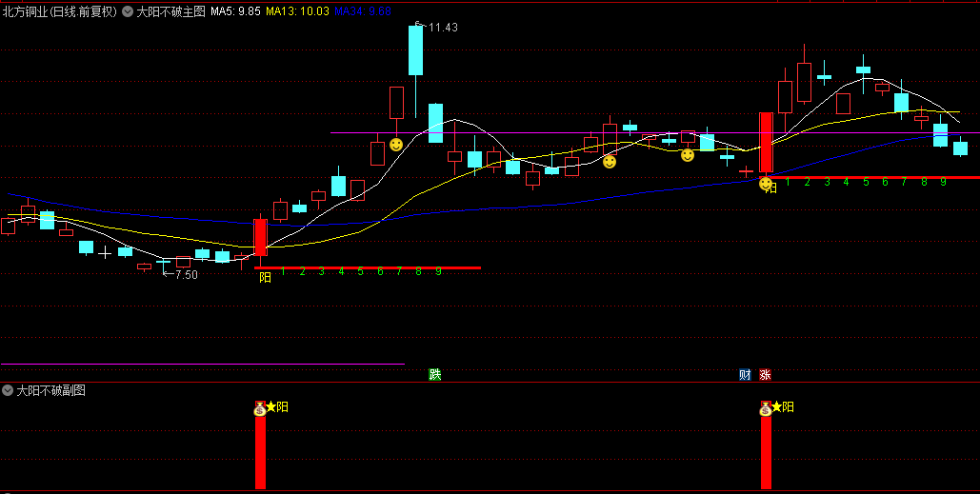This screenshot has width=980, height=494.
Task: Click the smiley face near the 11.43 peak
Action: (x=396, y=145)
